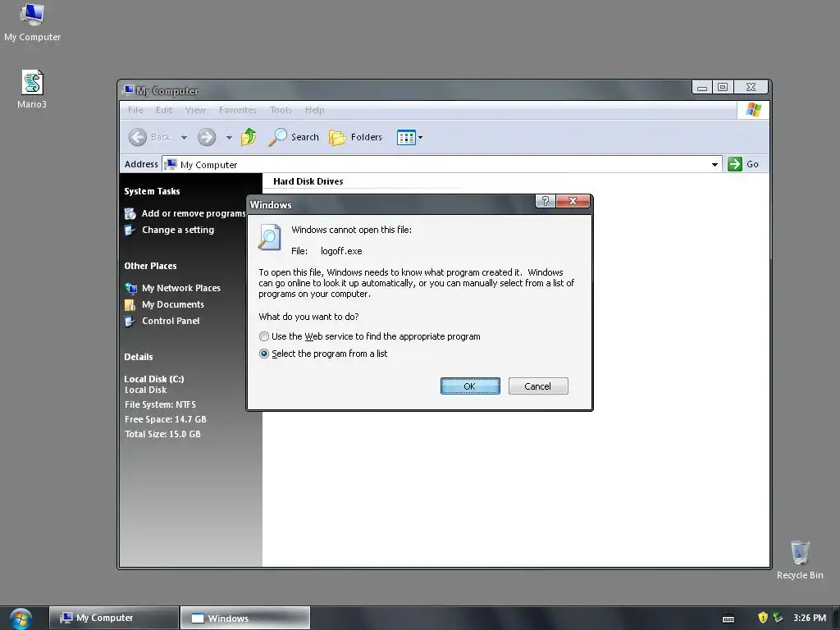The width and height of the screenshot is (840, 630).
Task: Click the keyboard tray icon
Action: pos(728,619)
